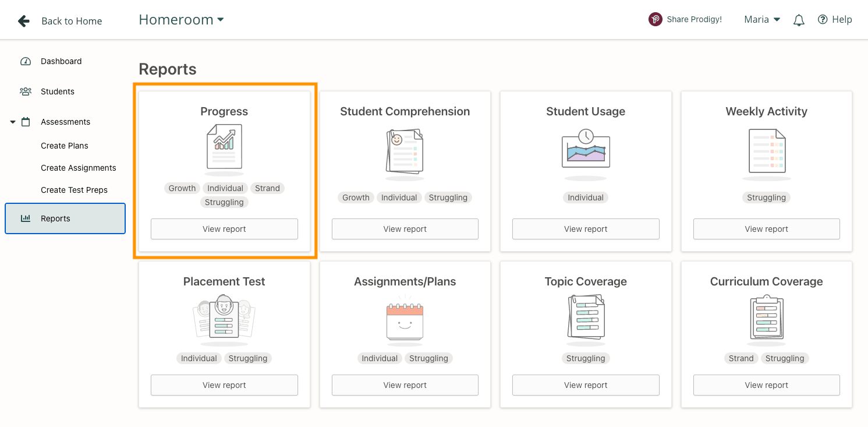Collapse the Assessments section chevron
This screenshot has height=427, width=868.
coord(12,122)
